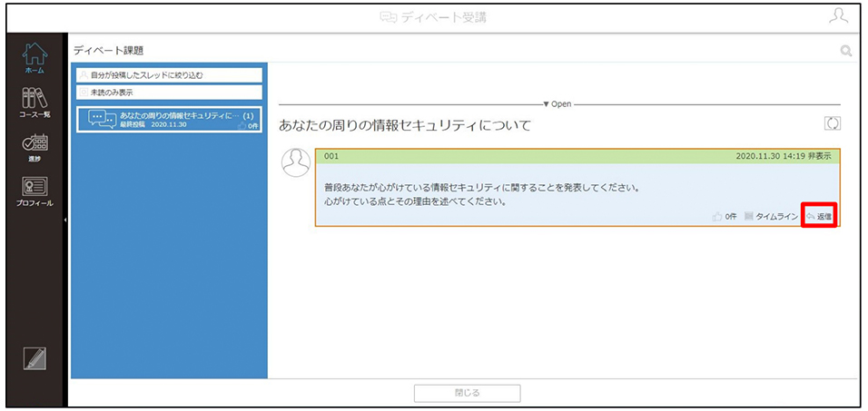868x411 pixels.
Task: Click the post number 001 label
Action: click(x=331, y=156)
